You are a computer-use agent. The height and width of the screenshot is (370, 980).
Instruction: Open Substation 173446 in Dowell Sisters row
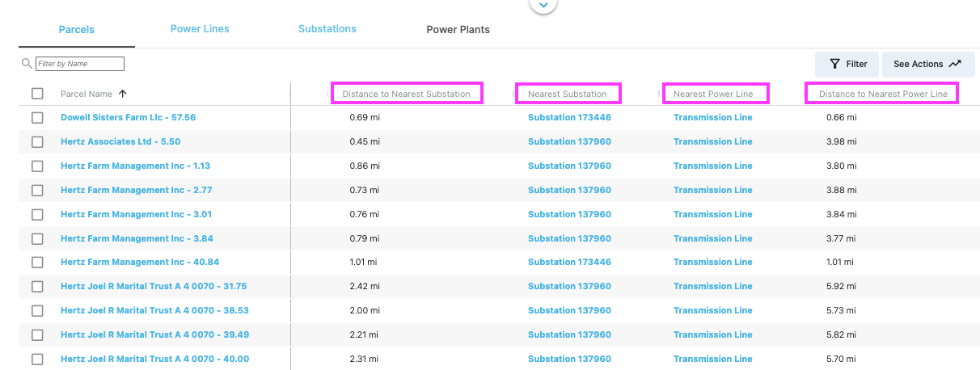pos(569,118)
